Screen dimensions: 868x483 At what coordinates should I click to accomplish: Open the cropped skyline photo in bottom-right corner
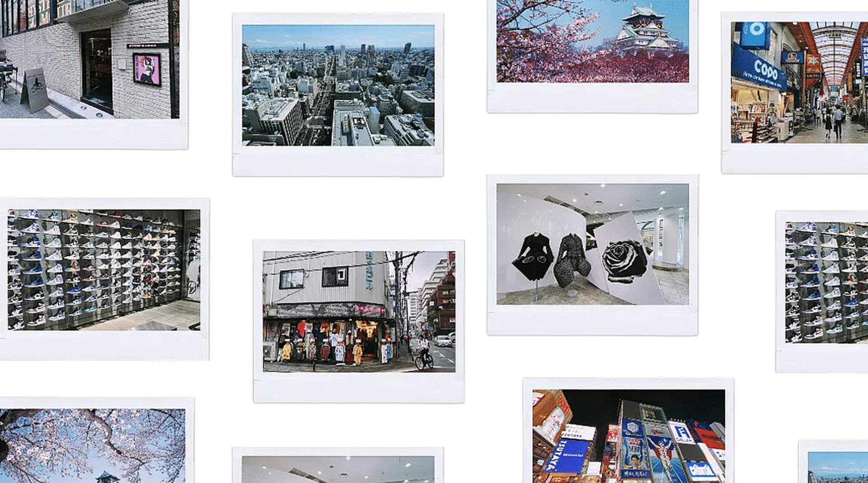click(838, 467)
